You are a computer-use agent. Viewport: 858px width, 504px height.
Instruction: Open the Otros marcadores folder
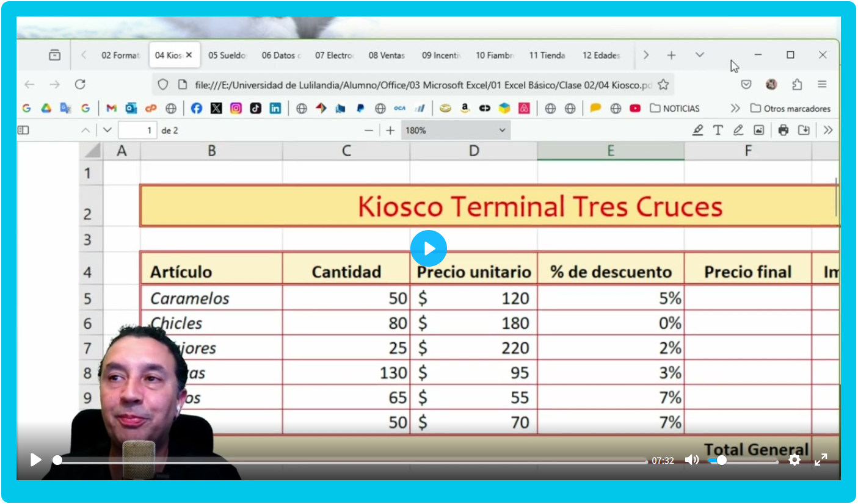click(x=790, y=108)
